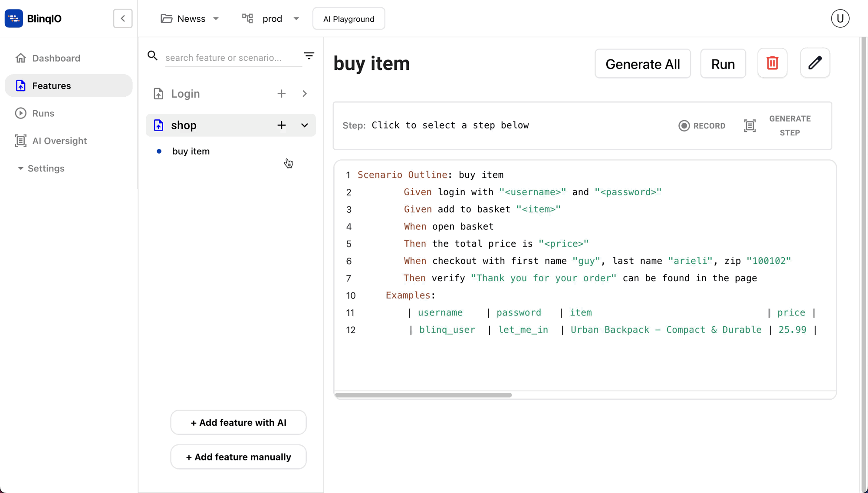Click the 25.99 price cell
This screenshot has width=868, height=493.
[x=792, y=330]
